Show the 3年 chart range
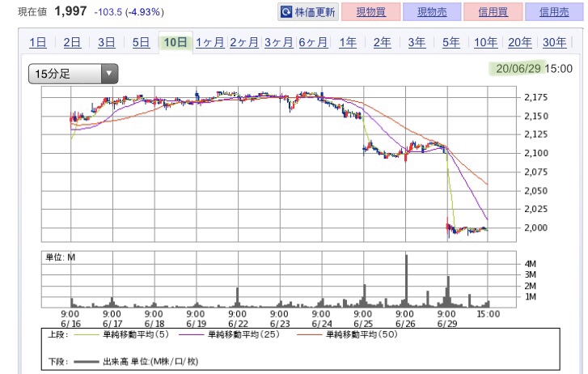 (x=417, y=42)
